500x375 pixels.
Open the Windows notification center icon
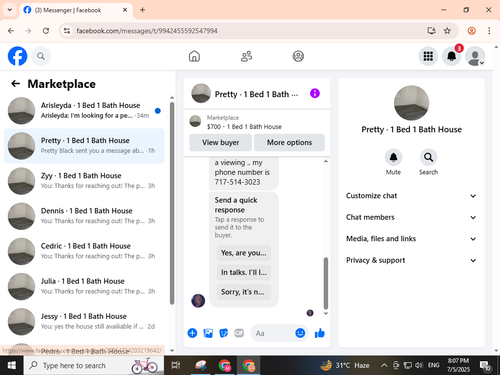click(485, 366)
